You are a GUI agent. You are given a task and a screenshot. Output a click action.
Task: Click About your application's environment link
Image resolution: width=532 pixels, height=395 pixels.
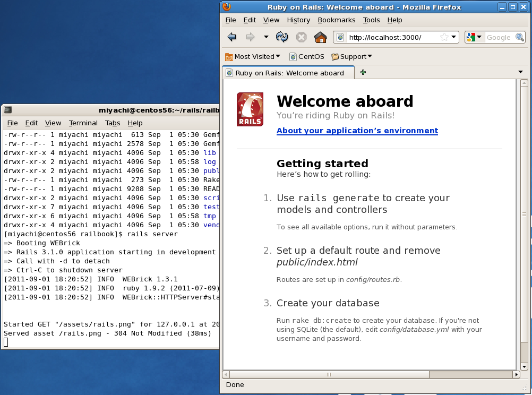click(357, 131)
